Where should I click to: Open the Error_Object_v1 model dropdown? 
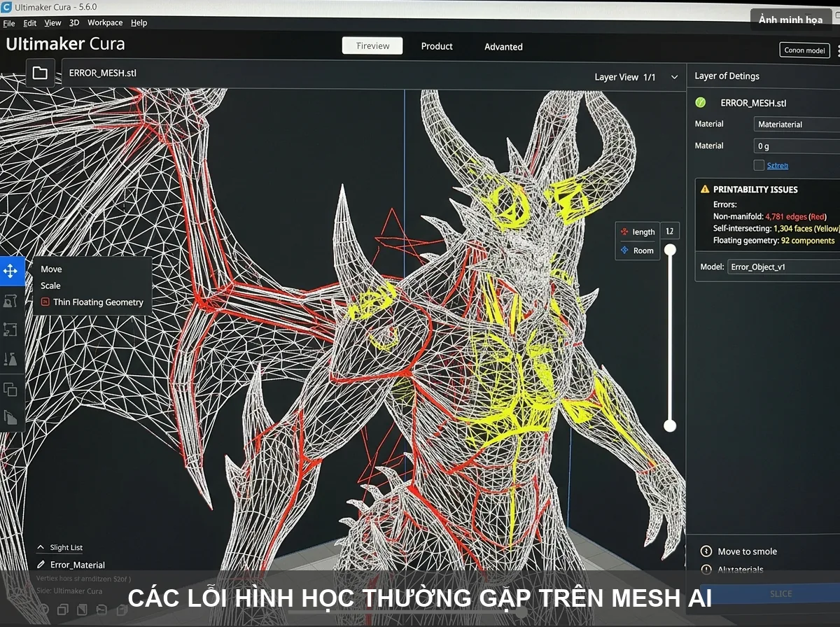tap(783, 267)
